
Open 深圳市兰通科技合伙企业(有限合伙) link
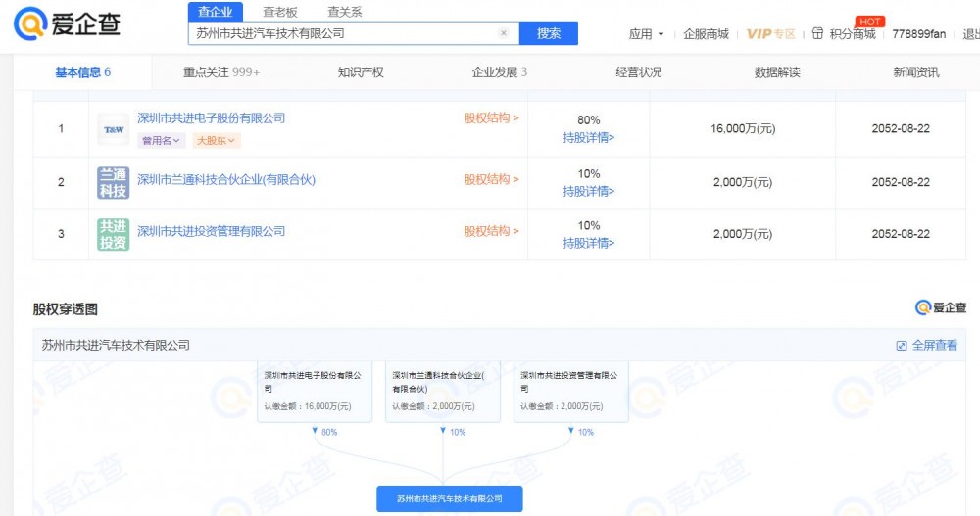point(226,180)
